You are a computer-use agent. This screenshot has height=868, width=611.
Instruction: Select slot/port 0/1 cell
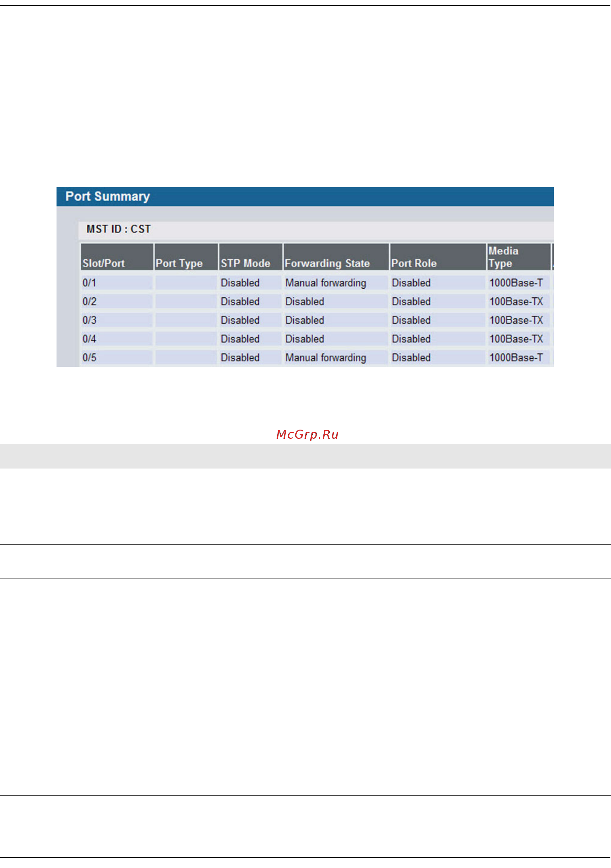pos(117,283)
